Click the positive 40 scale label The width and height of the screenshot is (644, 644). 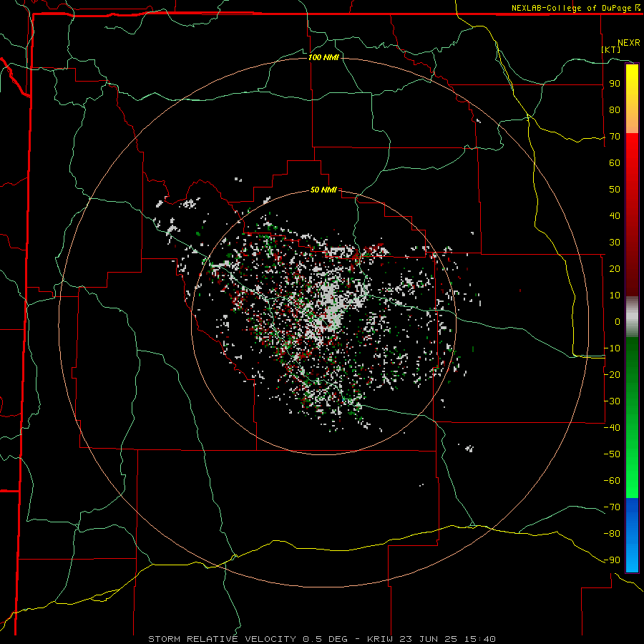tap(615, 216)
